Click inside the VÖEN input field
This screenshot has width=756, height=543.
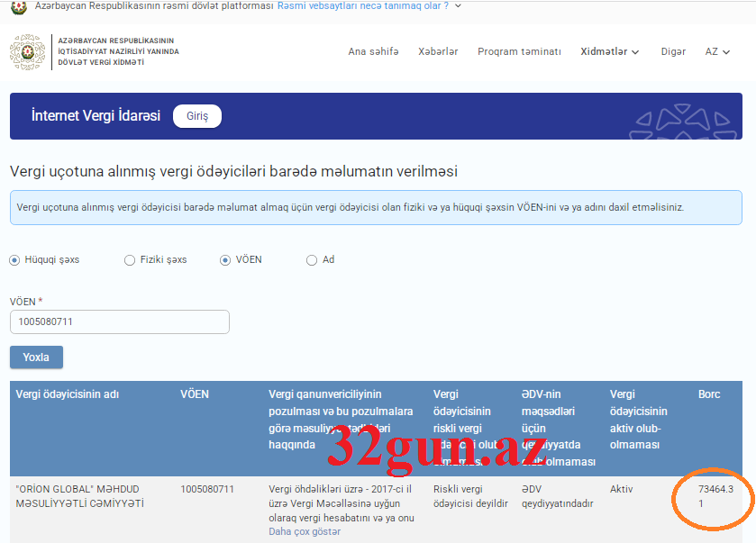click(120, 321)
